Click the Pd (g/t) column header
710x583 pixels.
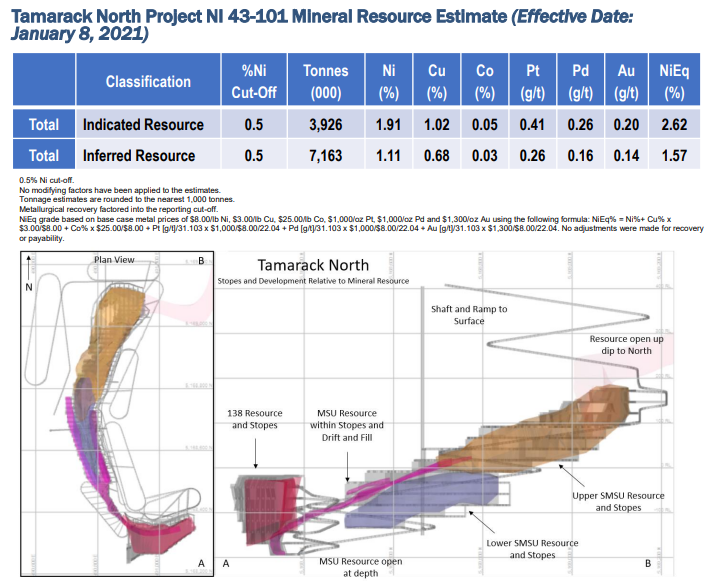pos(579,81)
